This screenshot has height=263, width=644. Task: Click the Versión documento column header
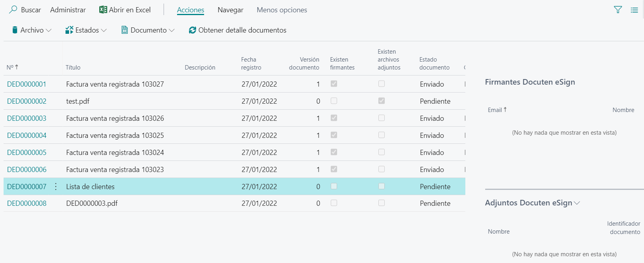(304, 64)
